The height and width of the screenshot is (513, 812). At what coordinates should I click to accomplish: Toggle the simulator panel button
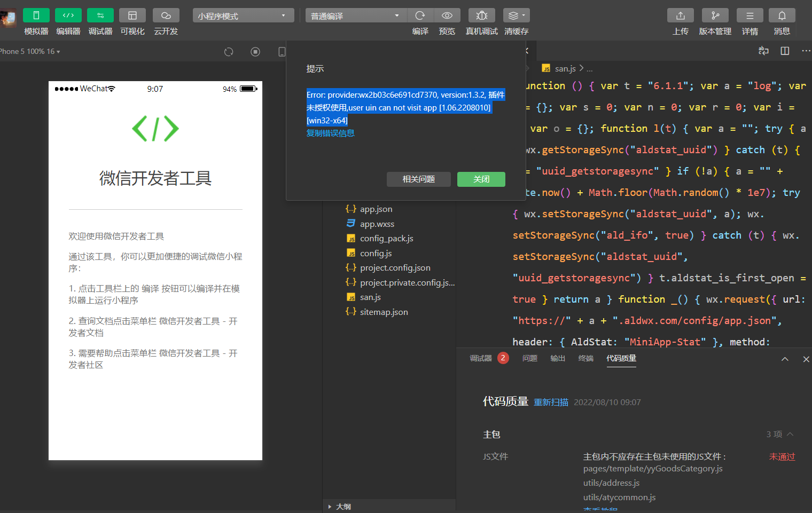point(36,15)
